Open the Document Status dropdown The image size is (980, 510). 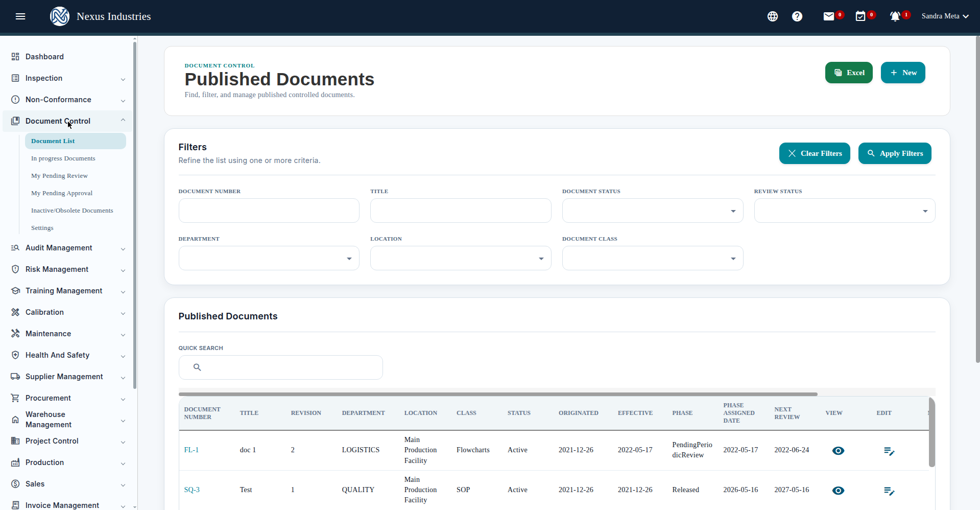point(653,211)
